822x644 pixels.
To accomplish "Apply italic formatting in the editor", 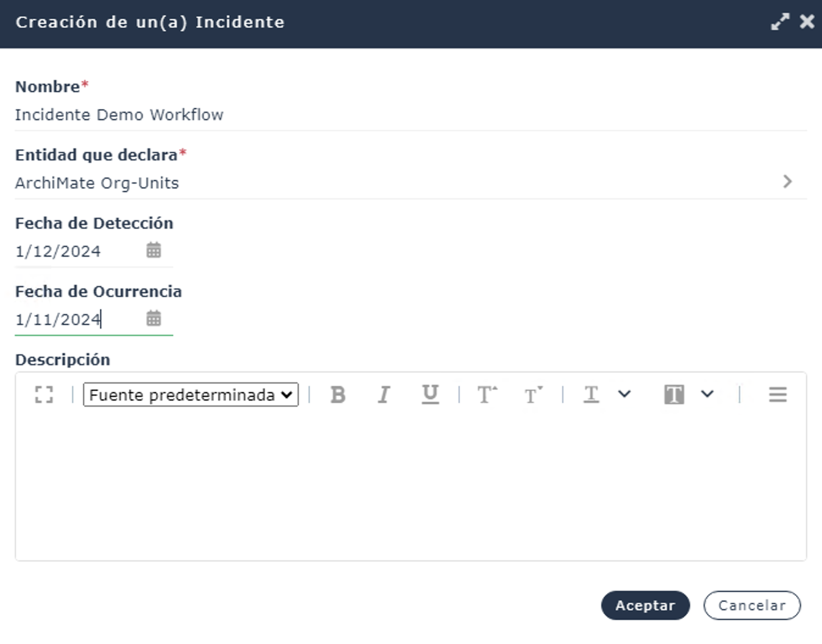I will pyautogui.click(x=384, y=395).
